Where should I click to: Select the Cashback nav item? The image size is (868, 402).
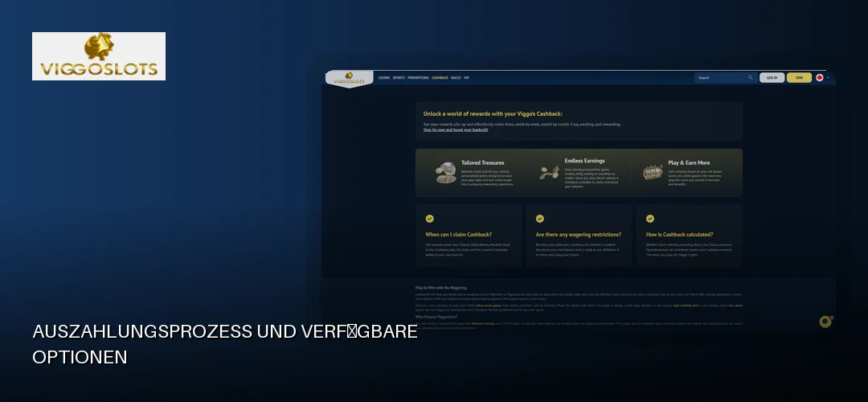[440, 78]
